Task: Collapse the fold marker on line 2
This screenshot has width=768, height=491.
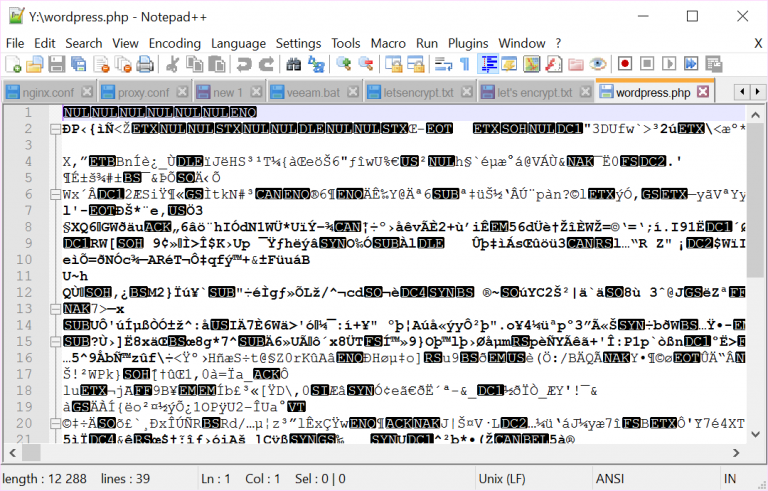Action: pos(53,129)
